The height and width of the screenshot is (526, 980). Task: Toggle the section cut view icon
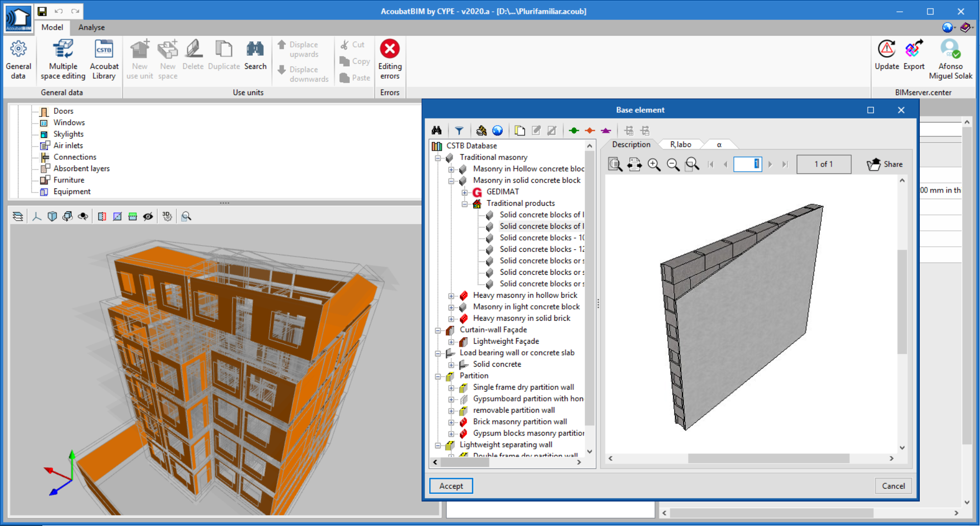pyautogui.click(x=102, y=216)
